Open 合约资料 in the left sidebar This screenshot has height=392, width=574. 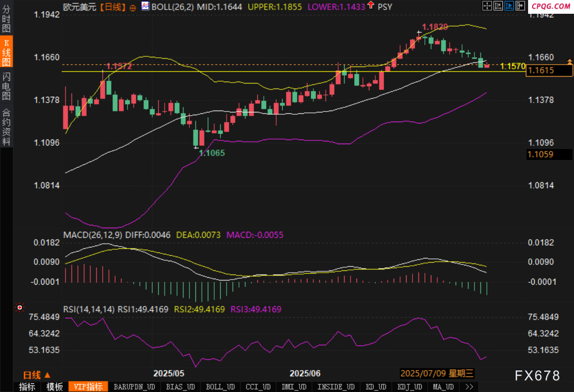(x=6, y=127)
